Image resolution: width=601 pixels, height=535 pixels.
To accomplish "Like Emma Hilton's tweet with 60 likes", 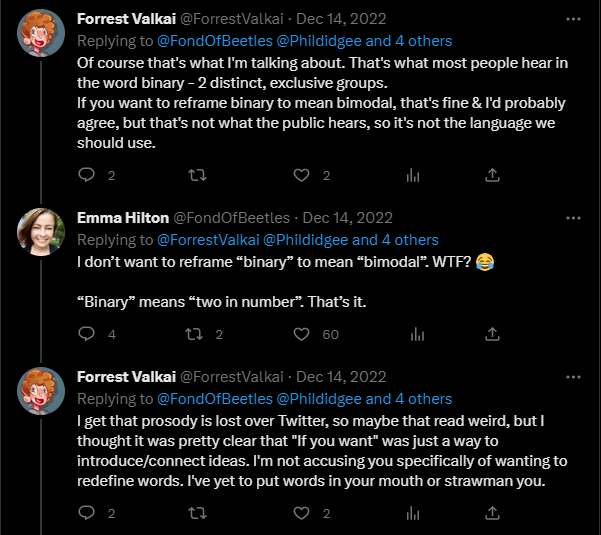I will [x=301, y=334].
